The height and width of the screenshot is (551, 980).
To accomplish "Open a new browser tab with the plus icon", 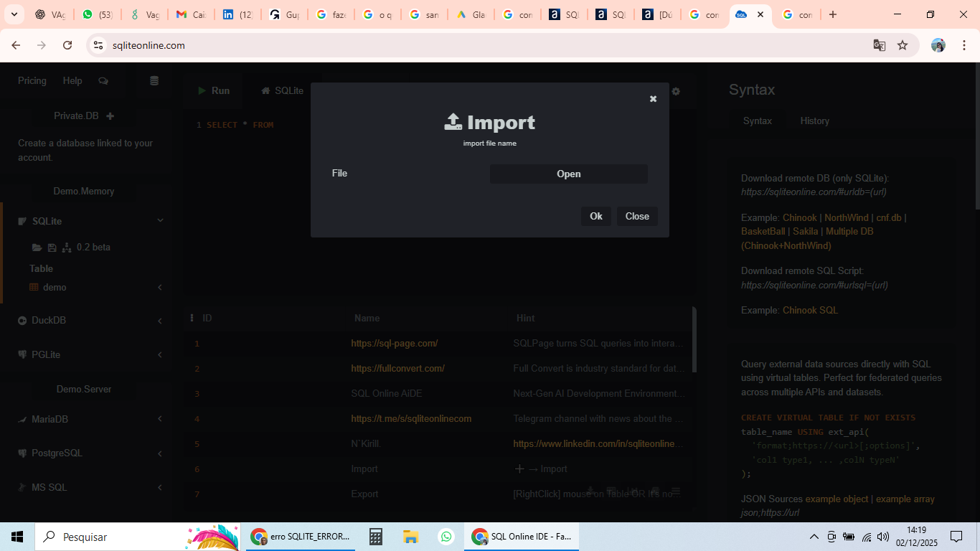I will pos(833,14).
